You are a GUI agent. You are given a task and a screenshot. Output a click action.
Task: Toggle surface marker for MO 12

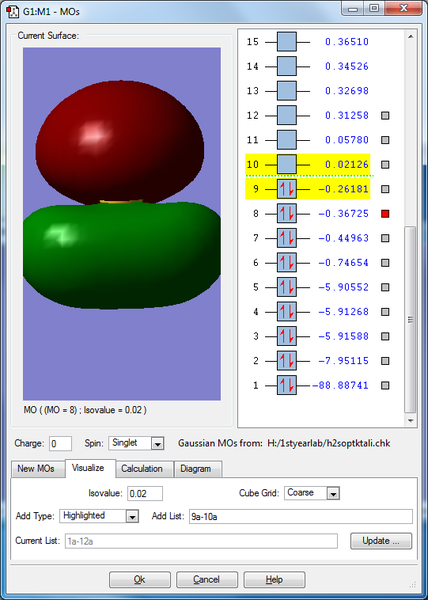[x=385, y=116]
